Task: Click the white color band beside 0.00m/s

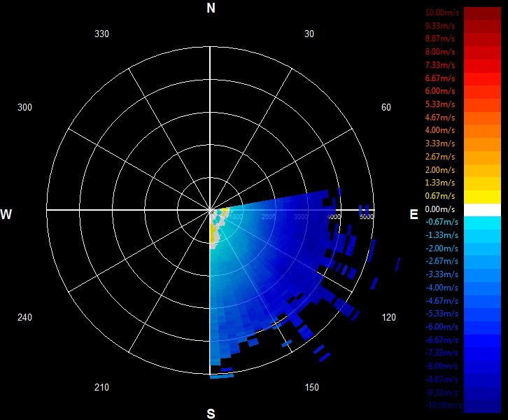Action: pos(482,210)
